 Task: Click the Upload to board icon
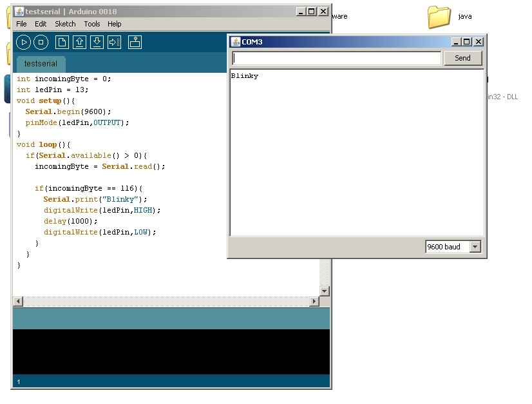click(115, 43)
